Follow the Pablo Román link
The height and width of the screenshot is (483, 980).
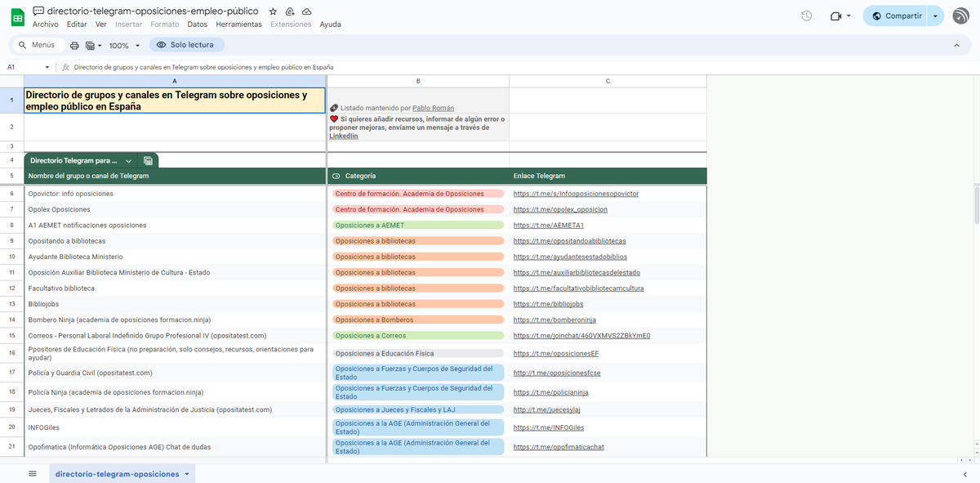434,108
